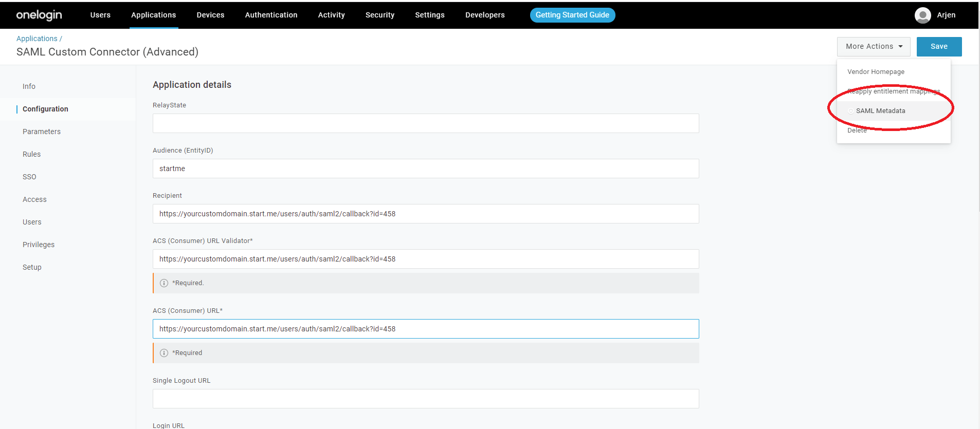Open the Users top menu
Viewport: 980px width, 429px height.
tap(100, 15)
